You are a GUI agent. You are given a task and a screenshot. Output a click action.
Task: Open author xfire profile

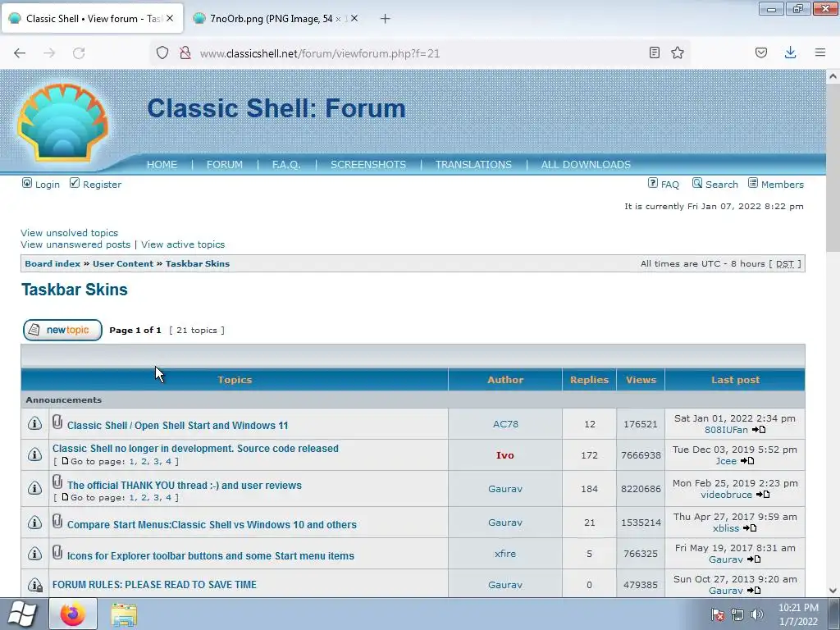505,554
